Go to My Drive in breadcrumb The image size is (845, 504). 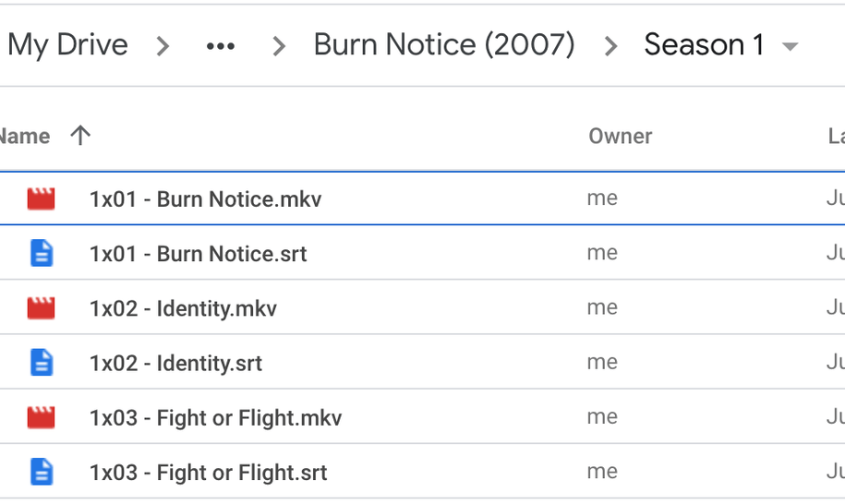pyautogui.click(x=68, y=45)
